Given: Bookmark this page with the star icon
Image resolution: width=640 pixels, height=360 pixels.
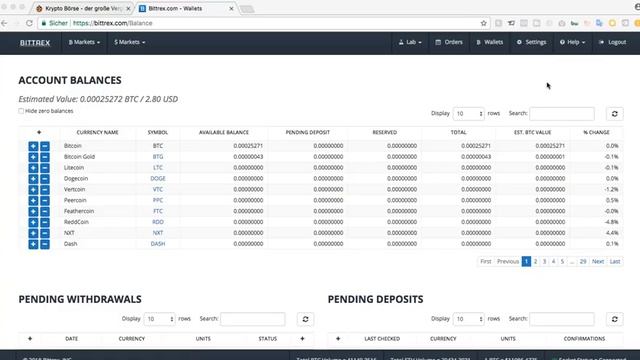Looking at the screenshot, I should (484, 23).
